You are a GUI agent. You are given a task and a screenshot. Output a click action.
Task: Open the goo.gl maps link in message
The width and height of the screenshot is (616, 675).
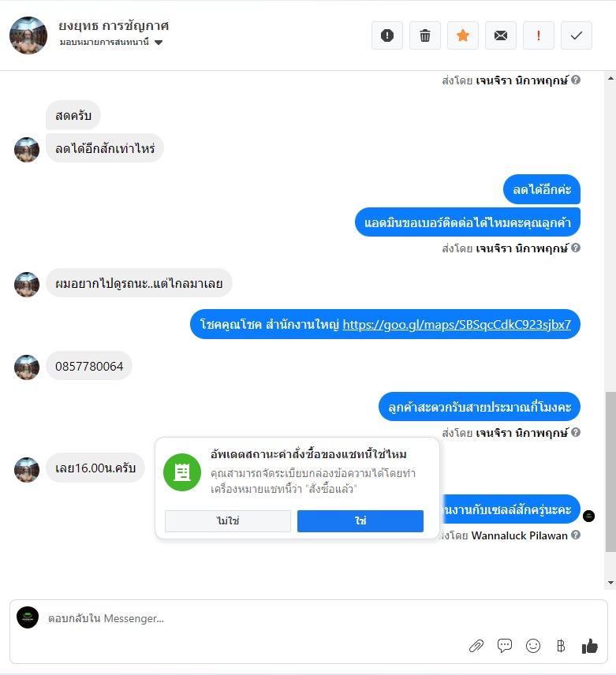pos(457,324)
